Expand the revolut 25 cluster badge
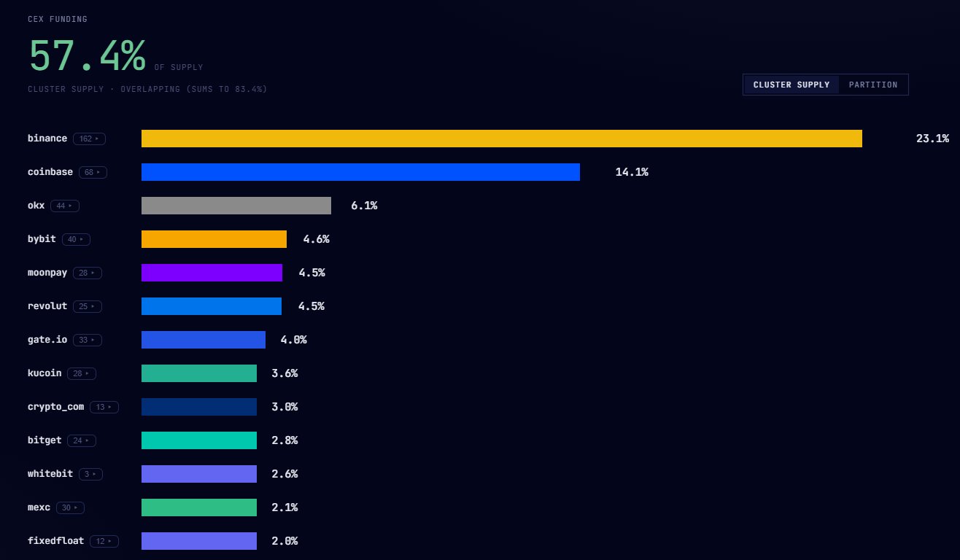The height and width of the screenshot is (560, 960). click(x=88, y=306)
